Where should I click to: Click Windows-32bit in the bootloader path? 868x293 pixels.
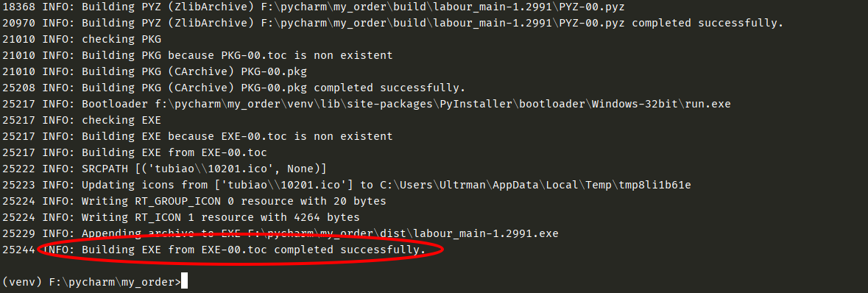(635, 104)
